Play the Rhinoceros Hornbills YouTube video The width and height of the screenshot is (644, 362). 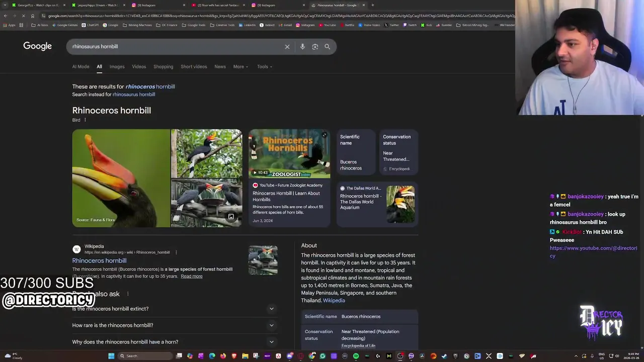(289, 154)
